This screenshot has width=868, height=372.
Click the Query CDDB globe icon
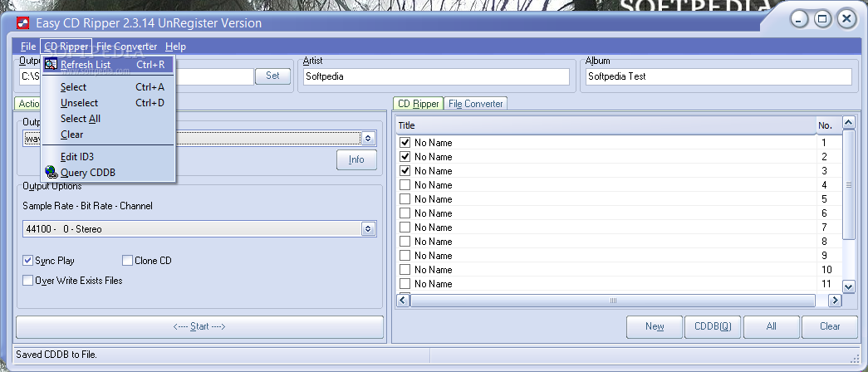51,172
